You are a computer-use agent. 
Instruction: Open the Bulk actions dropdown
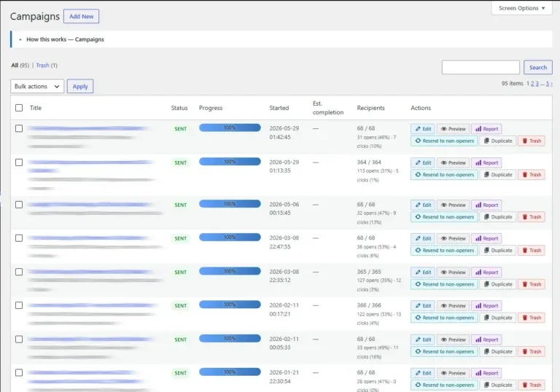coord(37,87)
